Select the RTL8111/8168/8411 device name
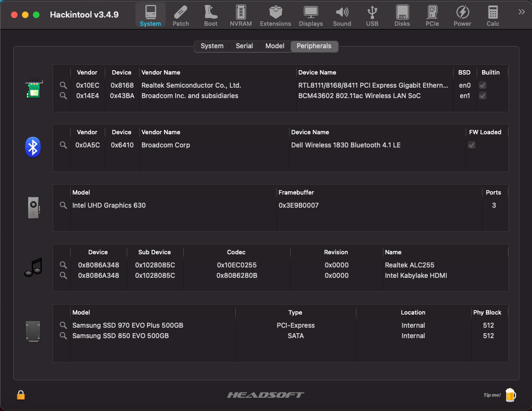This screenshot has height=411, width=532. (x=373, y=85)
